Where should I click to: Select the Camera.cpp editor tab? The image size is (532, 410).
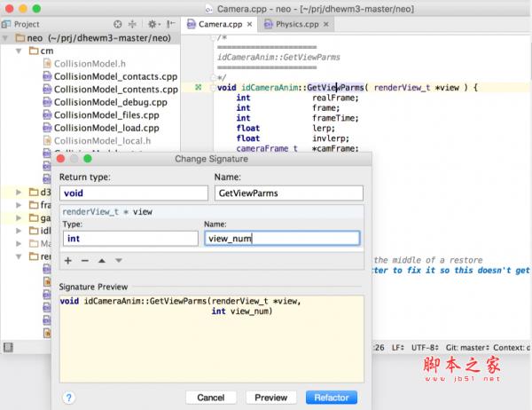(222, 25)
